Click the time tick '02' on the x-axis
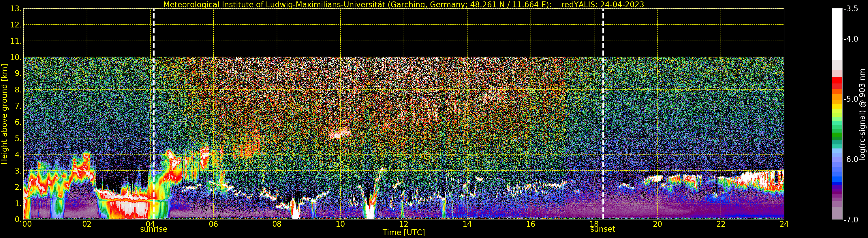Viewport: 868px width, 238px height. pyautogui.click(x=87, y=224)
